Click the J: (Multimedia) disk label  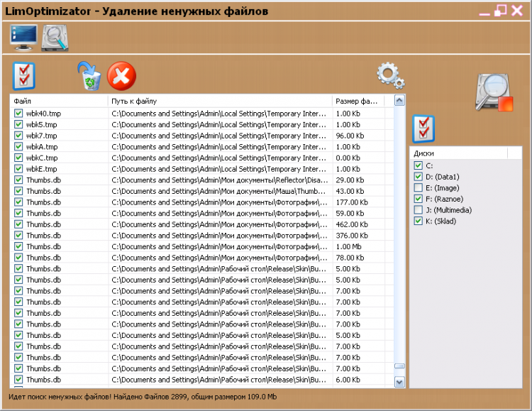click(x=449, y=210)
